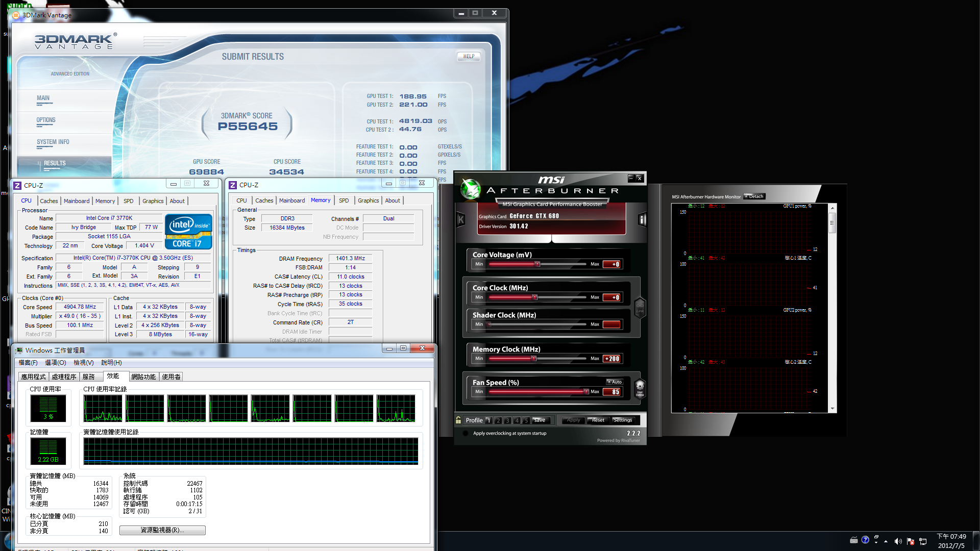The width and height of the screenshot is (980, 551).
Task: Click the Fan Speed slider handle
Action: [586, 391]
